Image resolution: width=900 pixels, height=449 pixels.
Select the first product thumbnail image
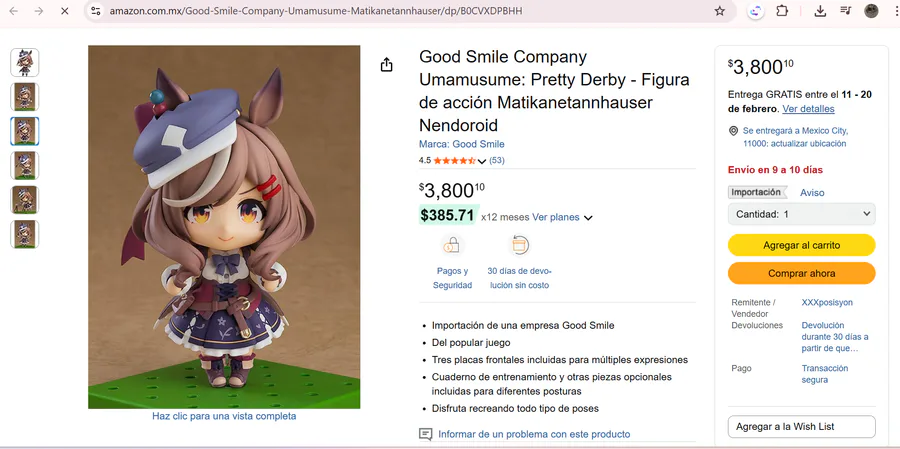coord(25,62)
